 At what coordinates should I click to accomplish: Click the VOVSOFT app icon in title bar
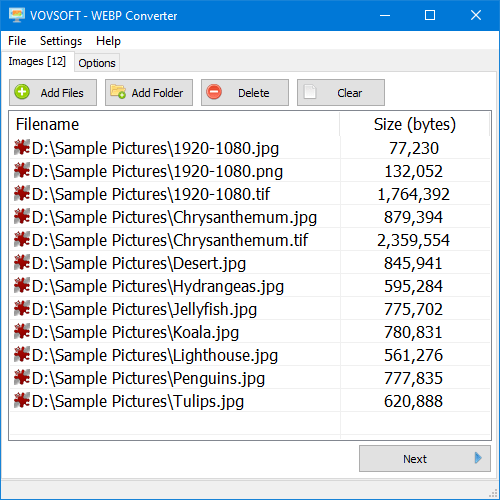pyautogui.click(x=17, y=15)
